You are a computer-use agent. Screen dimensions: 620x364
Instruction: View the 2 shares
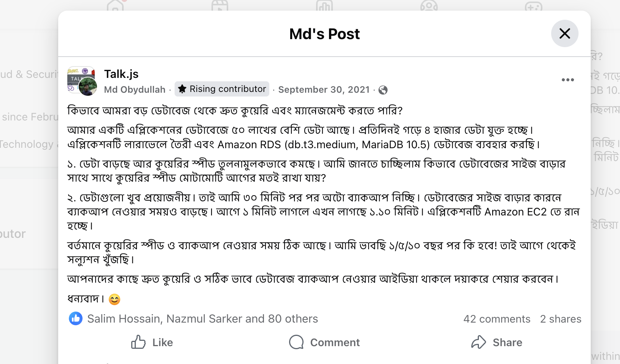point(561,319)
